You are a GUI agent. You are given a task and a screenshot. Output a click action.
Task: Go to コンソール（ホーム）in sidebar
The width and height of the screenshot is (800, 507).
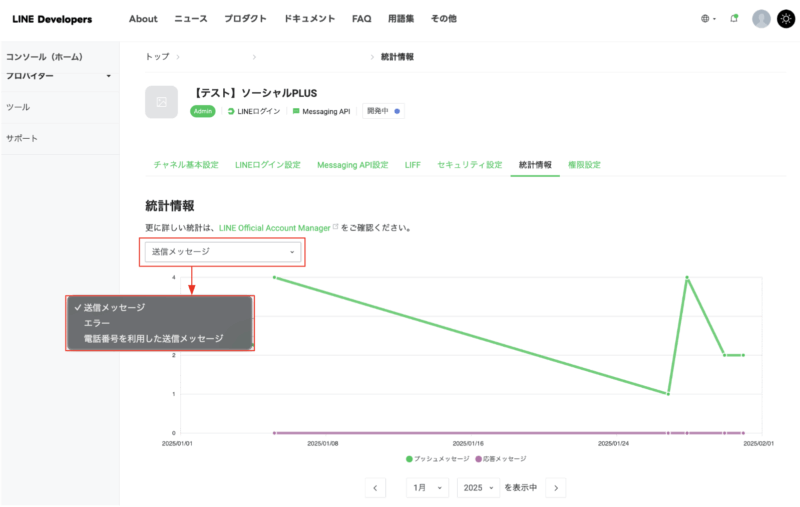click(x=44, y=57)
